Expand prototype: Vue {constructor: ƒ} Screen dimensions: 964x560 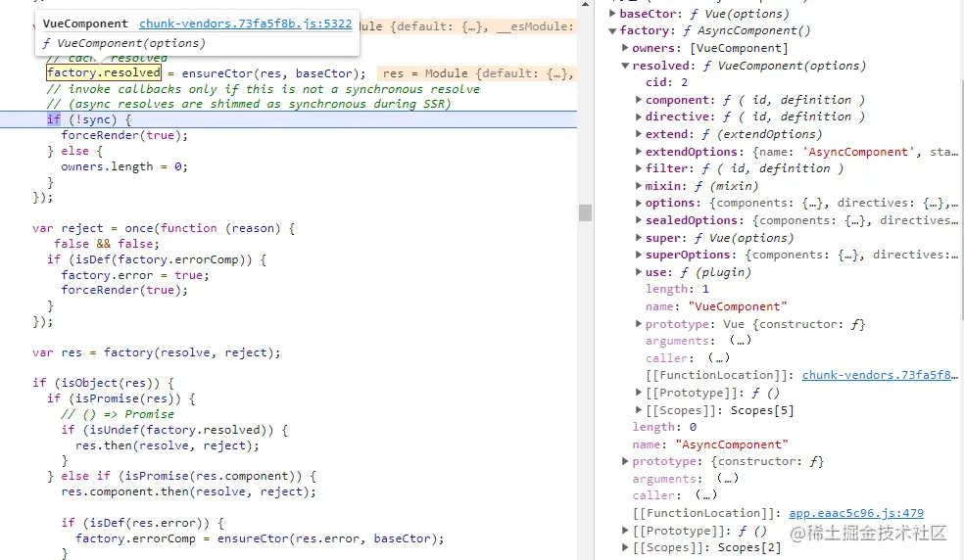pos(638,323)
